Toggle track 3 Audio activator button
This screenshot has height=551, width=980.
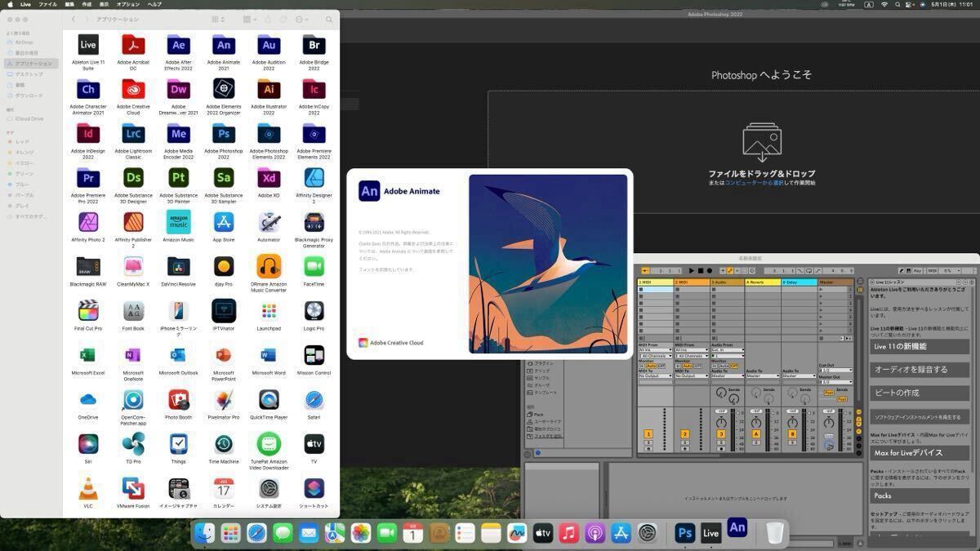pos(721,434)
